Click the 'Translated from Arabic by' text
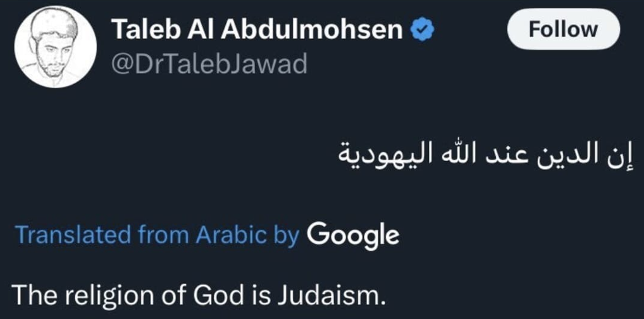The height and width of the screenshot is (319, 644). [157, 235]
